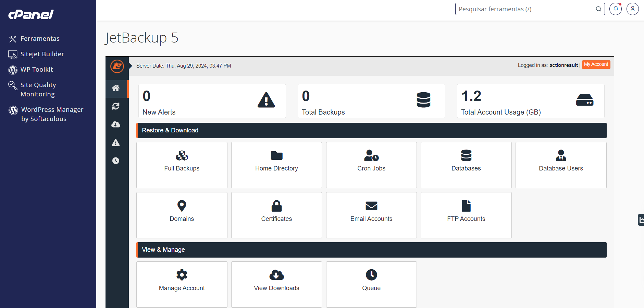Open the cloud download icon in JetBackup sidebar

pyautogui.click(x=116, y=124)
